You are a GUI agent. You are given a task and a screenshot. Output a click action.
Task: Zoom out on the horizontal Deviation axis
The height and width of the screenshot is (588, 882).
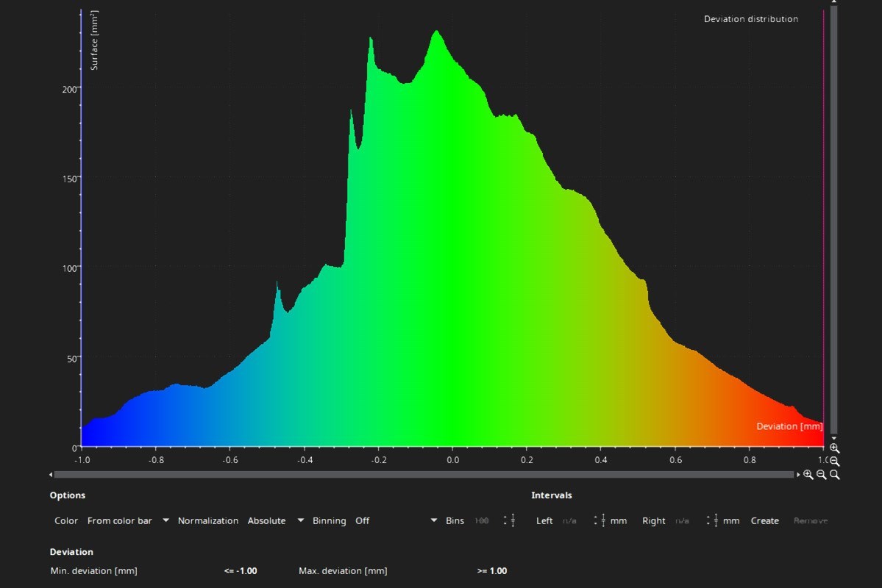pos(821,475)
